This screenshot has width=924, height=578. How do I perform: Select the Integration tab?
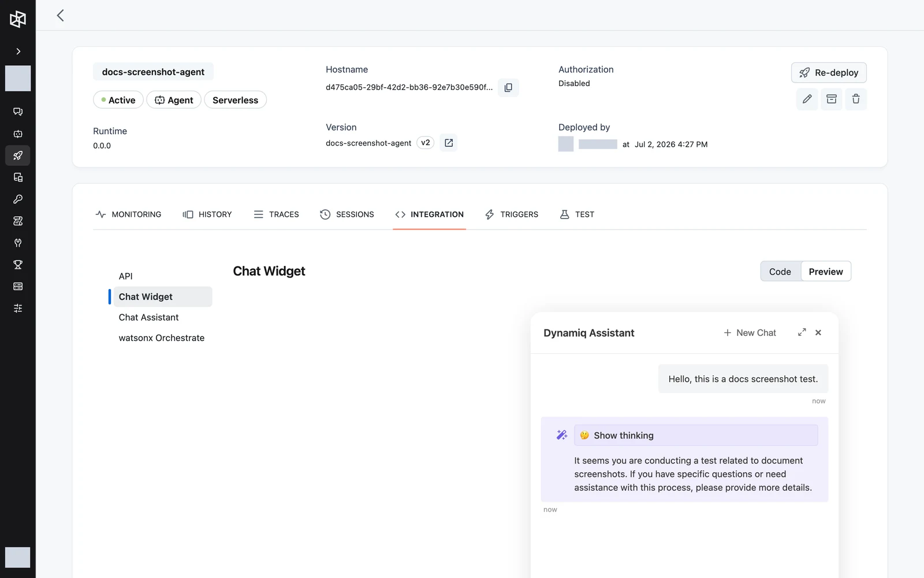click(429, 214)
